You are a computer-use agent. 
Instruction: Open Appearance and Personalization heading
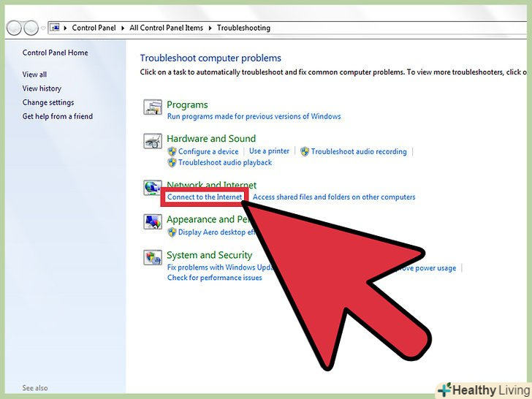208,219
